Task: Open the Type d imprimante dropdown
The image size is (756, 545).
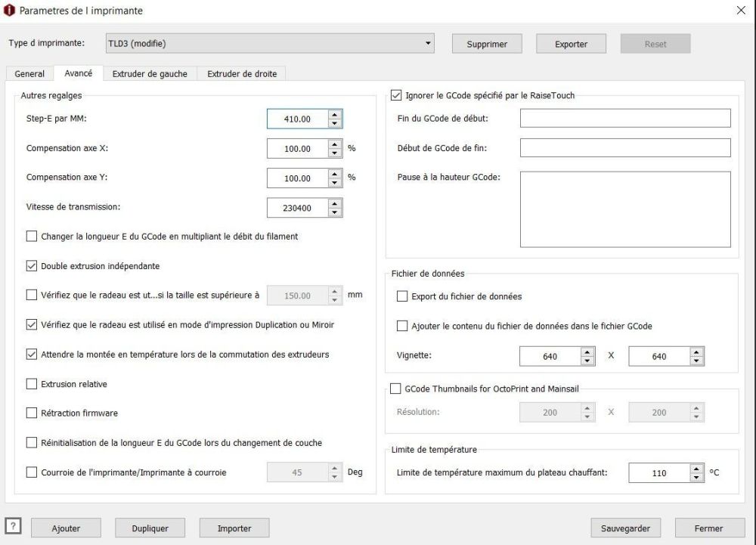Action: coord(270,43)
